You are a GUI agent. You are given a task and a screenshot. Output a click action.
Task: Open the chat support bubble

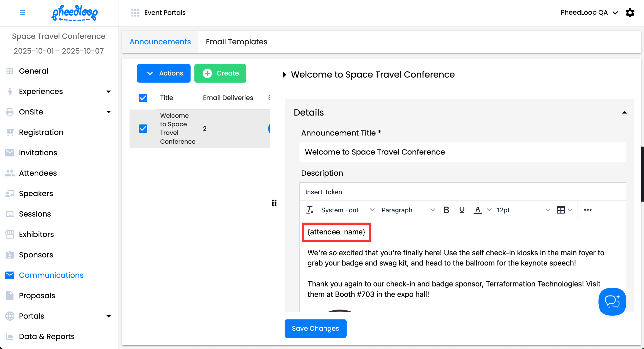tap(612, 302)
